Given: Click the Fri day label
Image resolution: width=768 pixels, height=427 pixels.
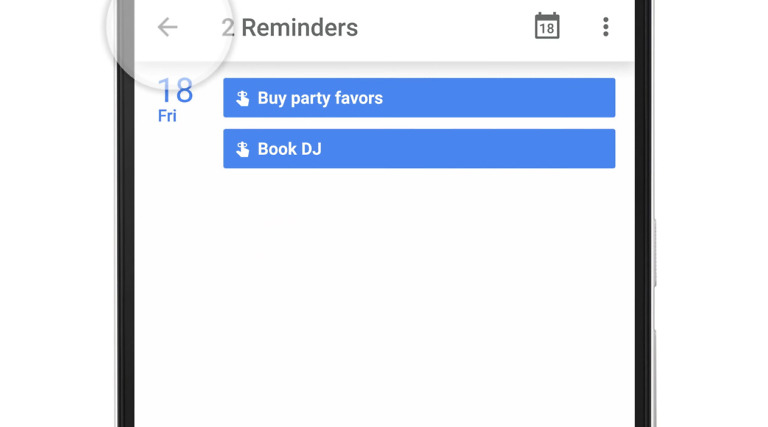Looking at the screenshot, I should [x=167, y=116].
